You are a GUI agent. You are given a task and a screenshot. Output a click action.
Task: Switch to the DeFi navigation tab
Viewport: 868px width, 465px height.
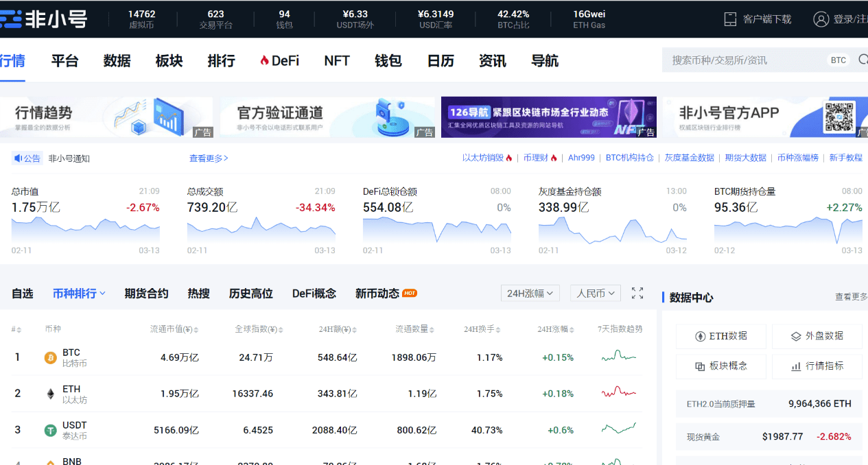tap(279, 60)
